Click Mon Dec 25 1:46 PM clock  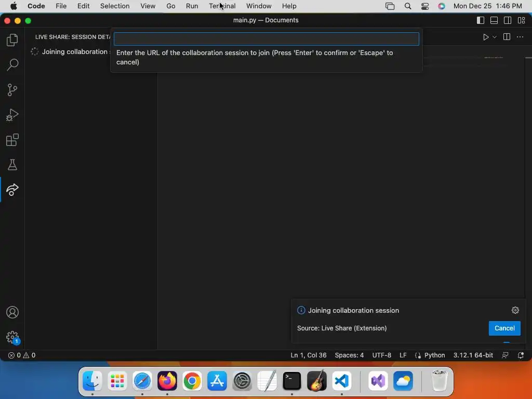[x=487, y=6]
